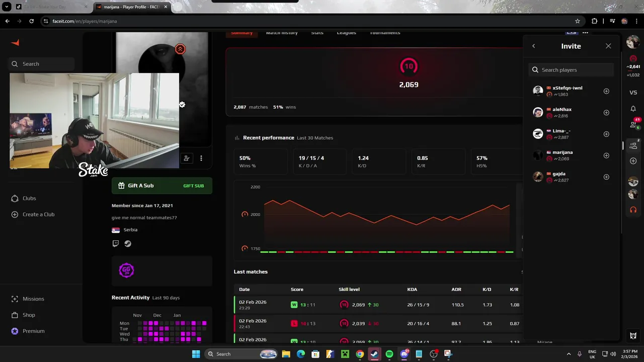Open the browser extensions puzzle icon

[595, 21]
